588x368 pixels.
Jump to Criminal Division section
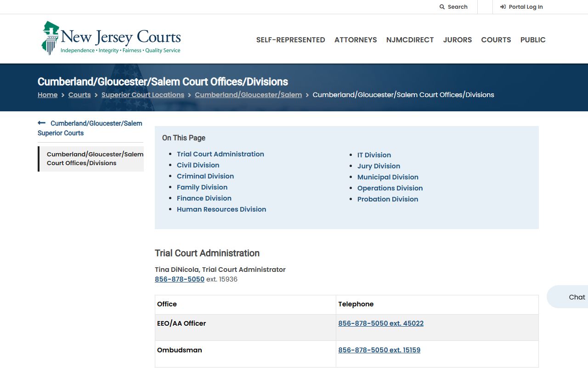click(205, 176)
